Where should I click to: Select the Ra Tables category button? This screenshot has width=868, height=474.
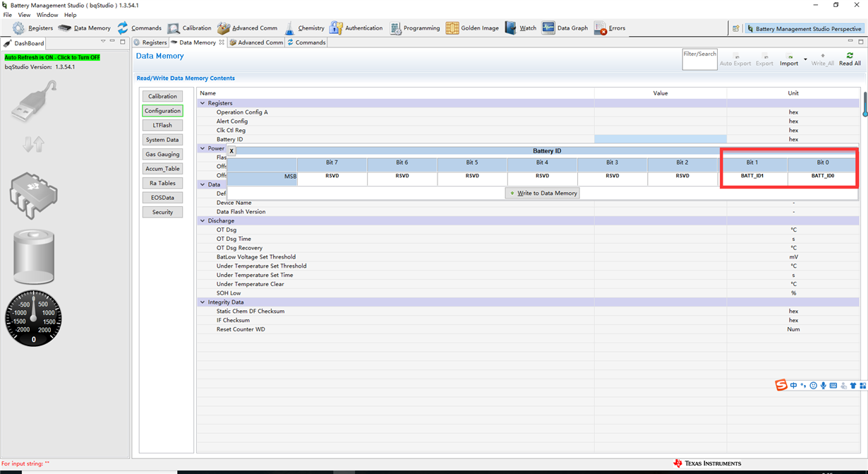coord(162,183)
